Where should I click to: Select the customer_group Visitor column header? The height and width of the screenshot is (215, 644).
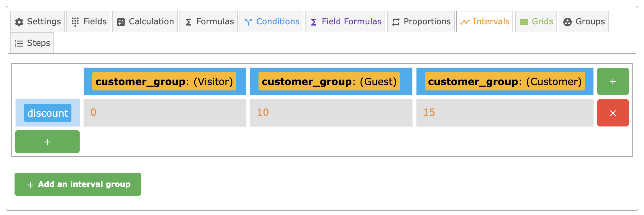164,82
